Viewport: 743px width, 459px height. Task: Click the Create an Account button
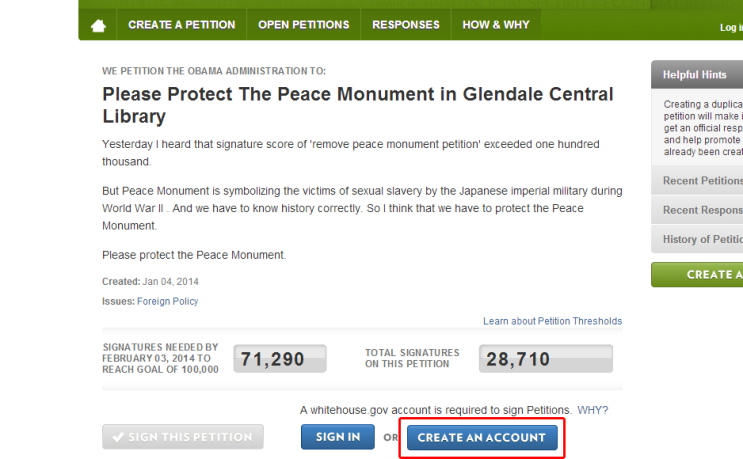(482, 438)
